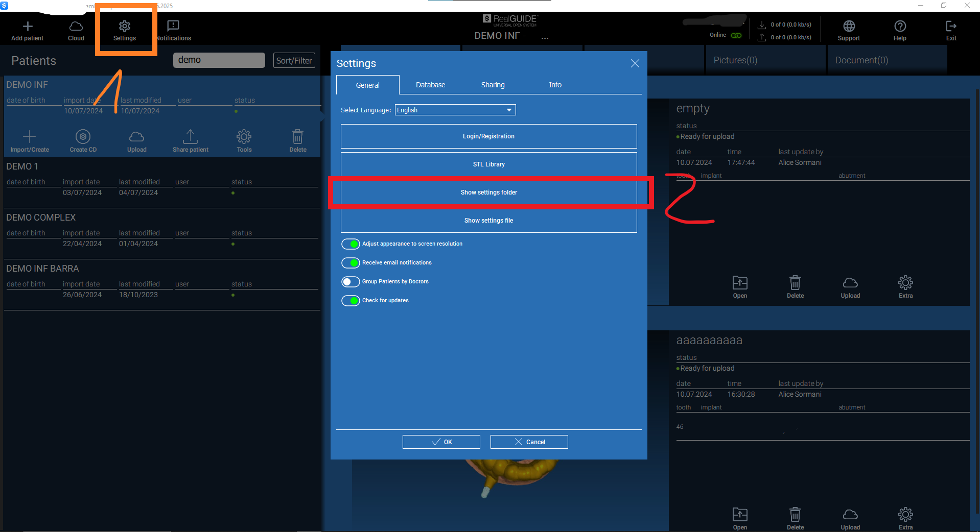Disable Receive email notifications switch
Viewport: 980px width, 532px height.
(x=351, y=263)
